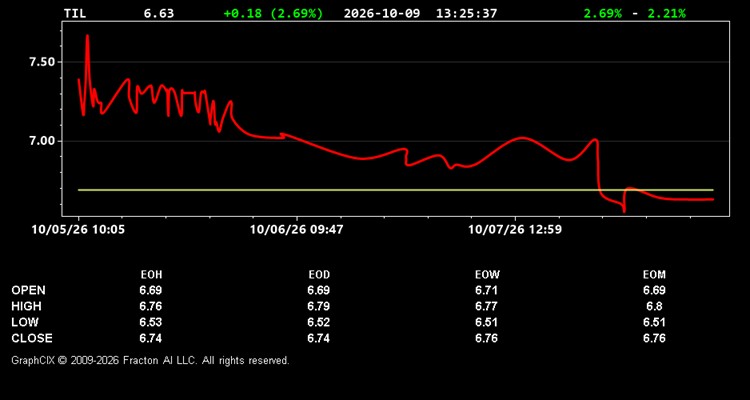The height and width of the screenshot is (400, 750).
Task: Click the CLOSE row label
Action: [x=32, y=338]
